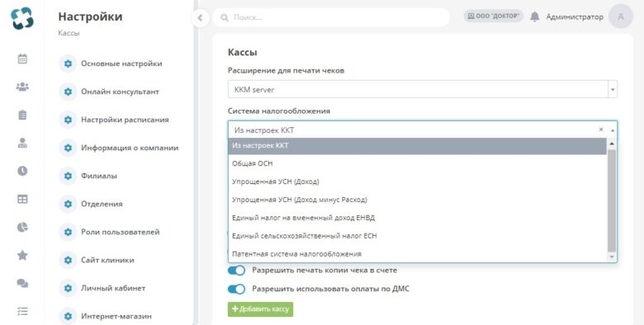Click gear icon beside Интернет-магазин
This screenshot has height=325, width=644.
pos(69,317)
